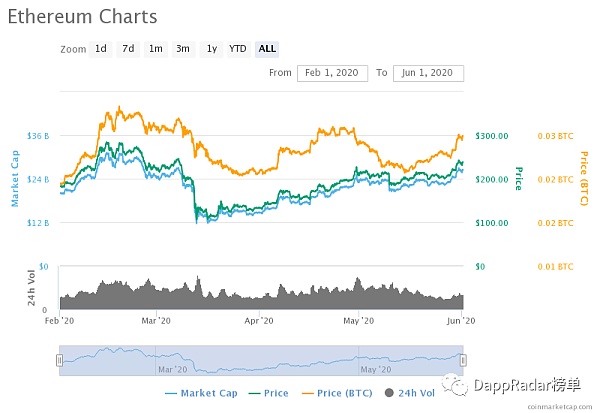Switch chart zoom to 1m
Viewport: 600px width, 413px height.
(x=156, y=48)
